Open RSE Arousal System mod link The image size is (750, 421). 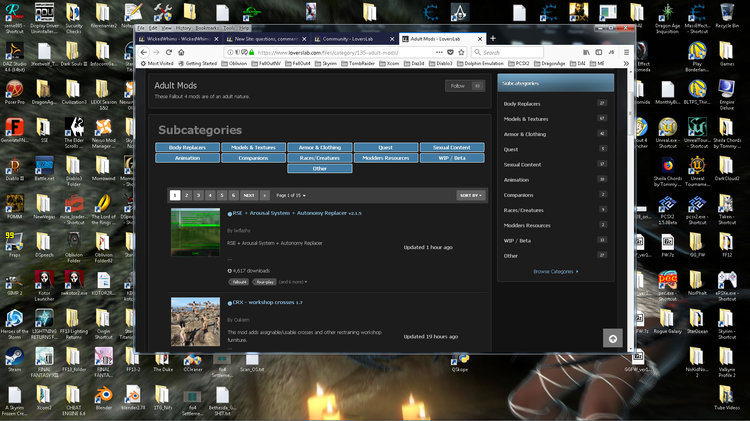click(297, 213)
